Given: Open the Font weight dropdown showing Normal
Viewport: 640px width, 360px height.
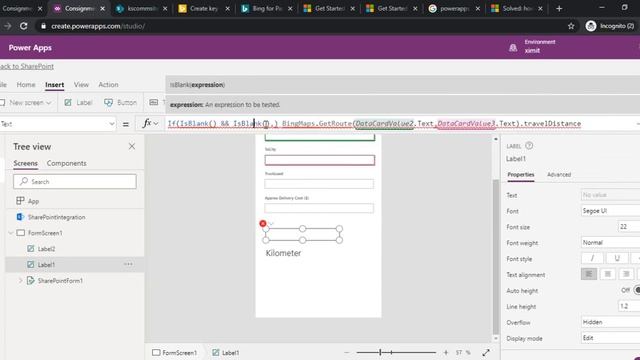Looking at the screenshot, I should pos(611,242).
